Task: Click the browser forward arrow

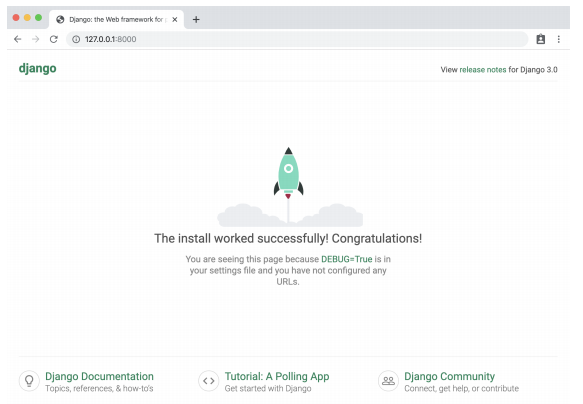Action: click(x=35, y=39)
